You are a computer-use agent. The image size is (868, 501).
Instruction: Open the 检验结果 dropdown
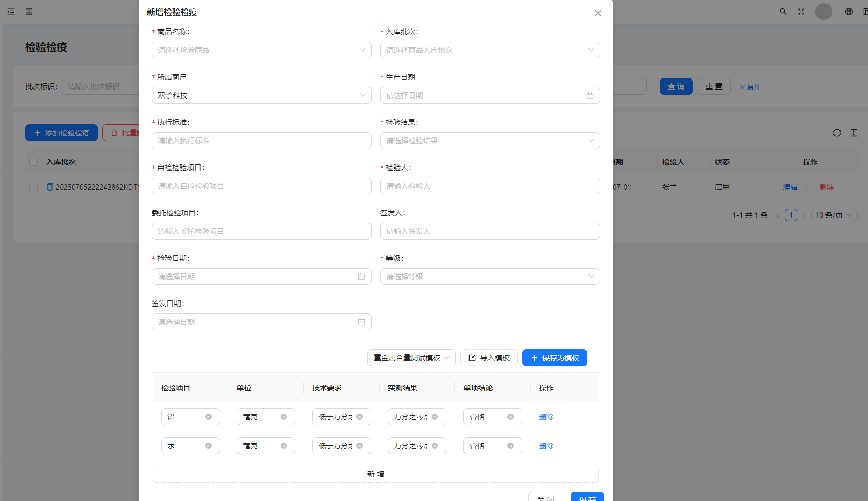click(490, 141)
